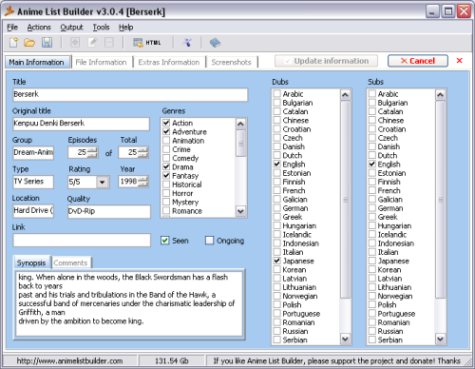Click the Subs list scroll down arrow

[440, 339]
